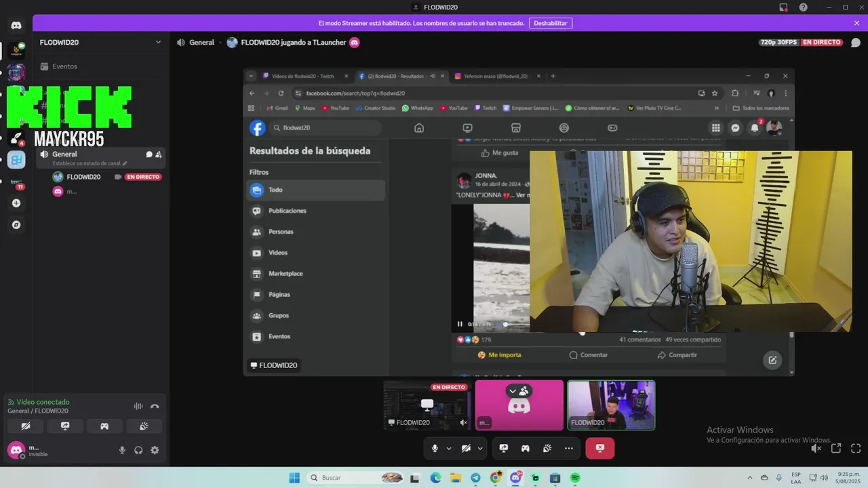This screenshot has height=488, width=868.
Task: Select Videos filter in streamed Facebook page
Action: pyautogui.click(x=317, y=253)
